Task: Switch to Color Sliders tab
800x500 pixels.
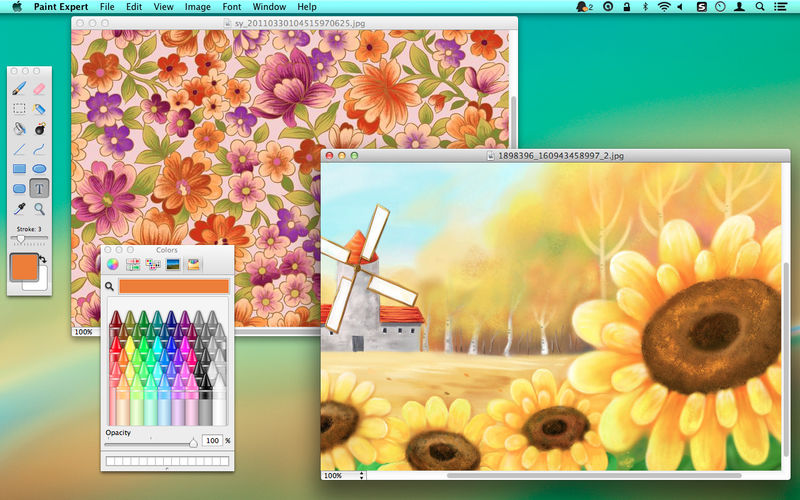Action: 133,264
